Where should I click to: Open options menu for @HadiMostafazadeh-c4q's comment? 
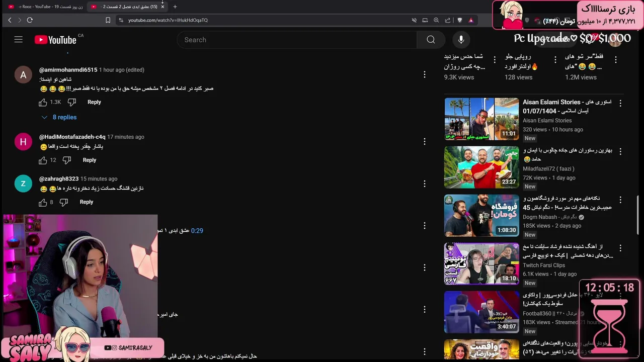(425, 141)
